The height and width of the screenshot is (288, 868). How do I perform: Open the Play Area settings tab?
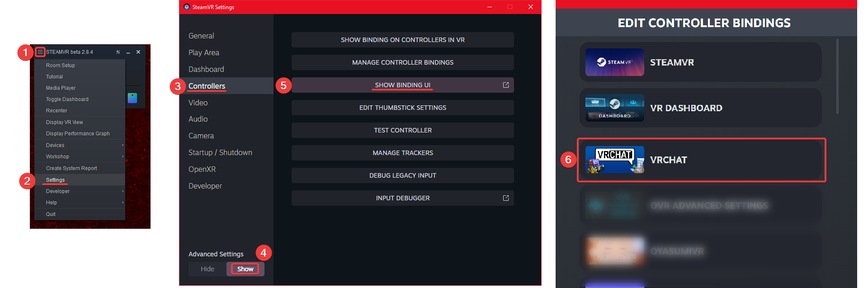point(226,52)
